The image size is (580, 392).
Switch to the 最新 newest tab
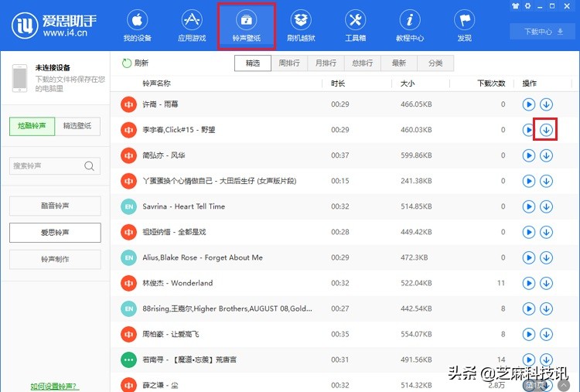tap(399, 63)
